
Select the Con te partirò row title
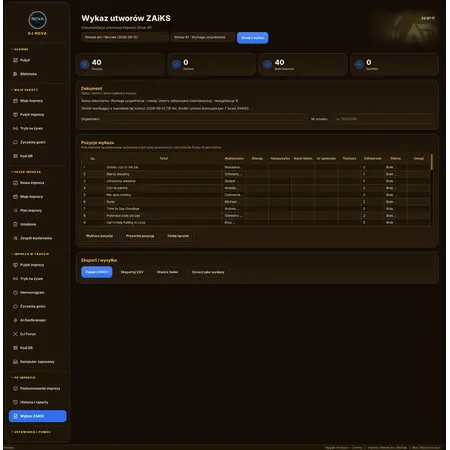pyautogui.click(x=117, y=188)
